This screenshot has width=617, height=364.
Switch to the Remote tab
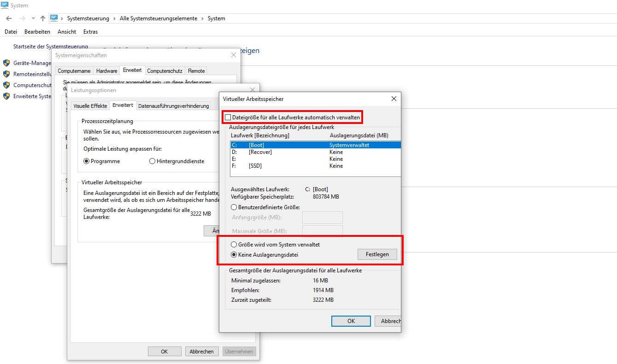pos(196,71)
